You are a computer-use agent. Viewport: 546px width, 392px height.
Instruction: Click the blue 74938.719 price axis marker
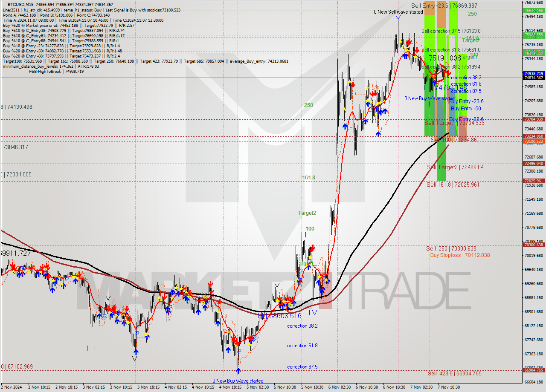534,73
